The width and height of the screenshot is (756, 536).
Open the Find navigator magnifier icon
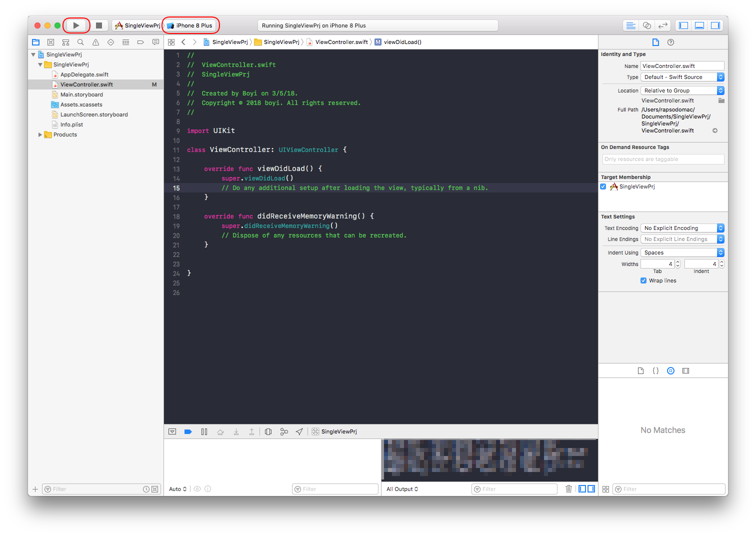click(80, 42)
